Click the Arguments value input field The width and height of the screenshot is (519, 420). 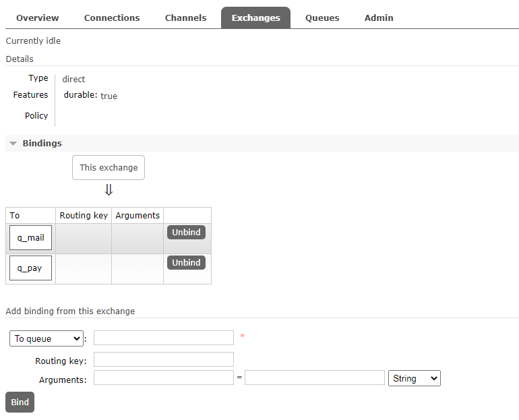click(315, 378)
